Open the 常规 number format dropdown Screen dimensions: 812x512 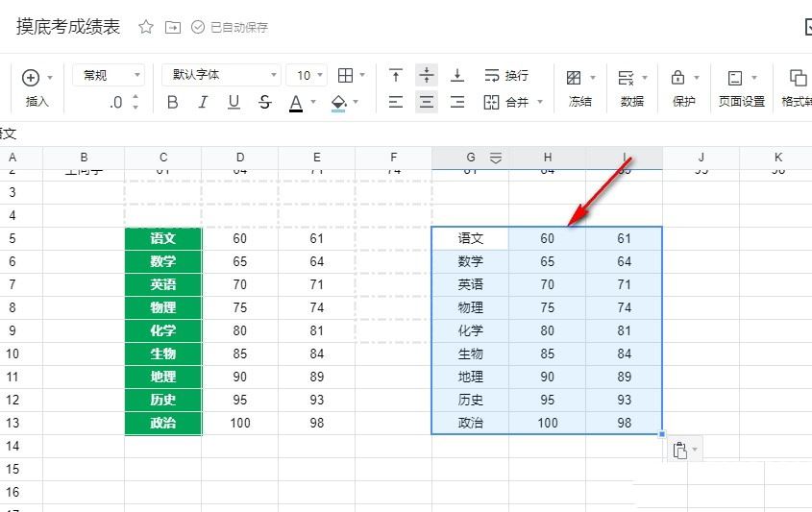pos(109,76)
